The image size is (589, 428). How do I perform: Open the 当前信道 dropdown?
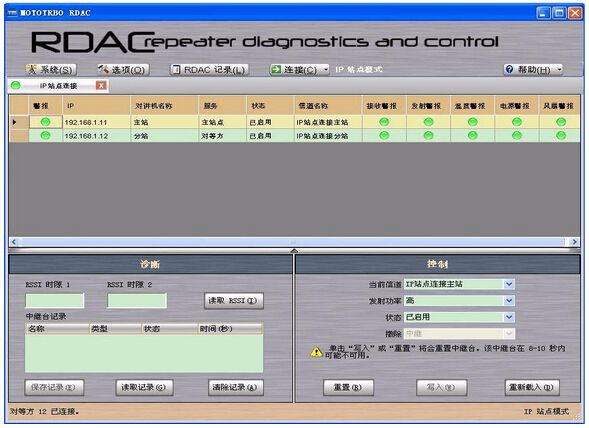(x=509, y=284)
